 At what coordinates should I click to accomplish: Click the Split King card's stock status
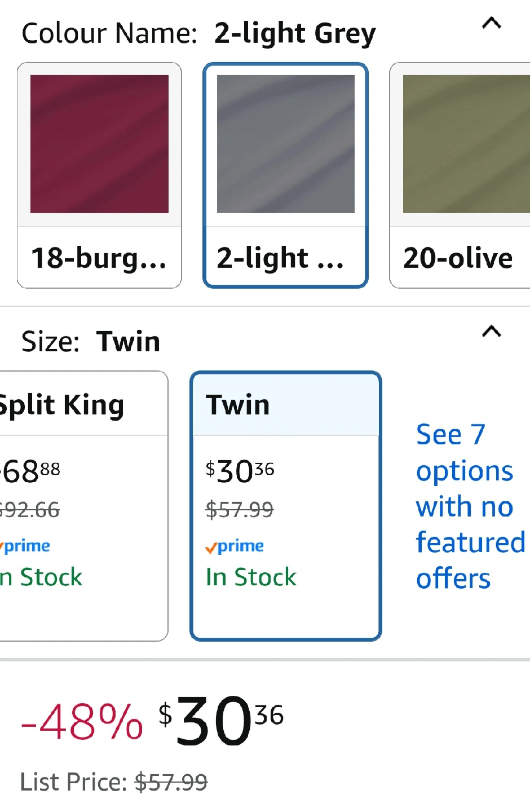[x=42, y=577]
